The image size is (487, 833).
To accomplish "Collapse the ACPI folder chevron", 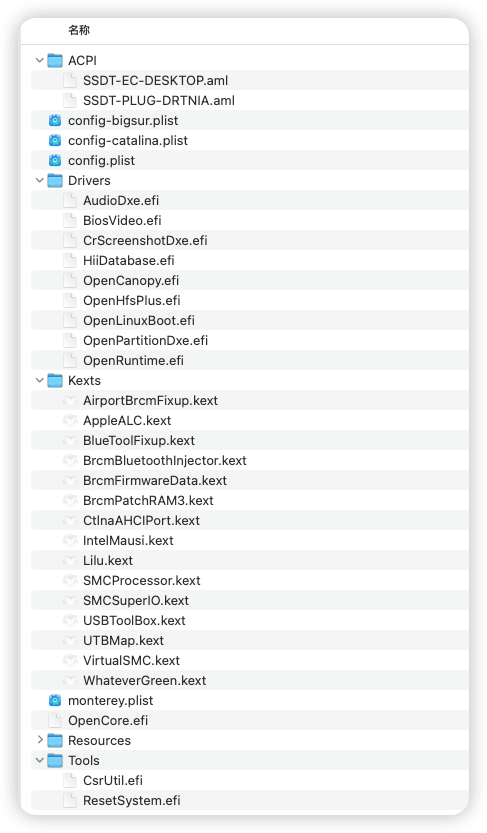I will click(39, 61).
